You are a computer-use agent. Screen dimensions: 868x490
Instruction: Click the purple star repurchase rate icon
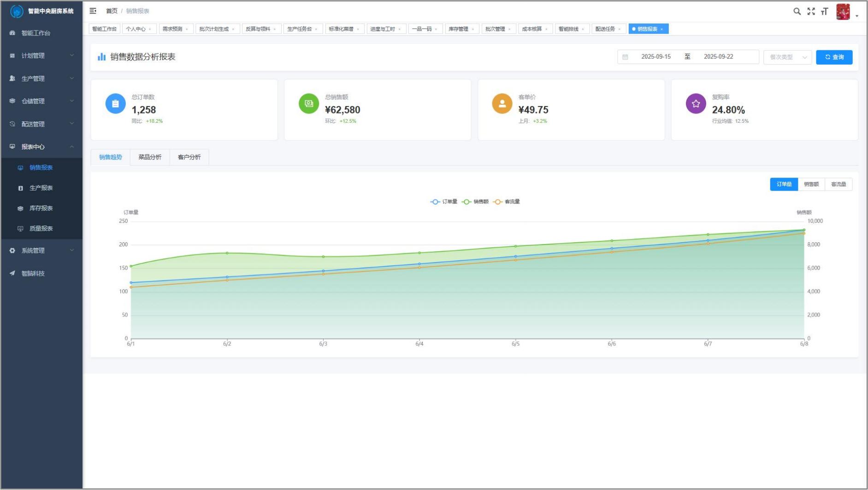pos(696,104)
